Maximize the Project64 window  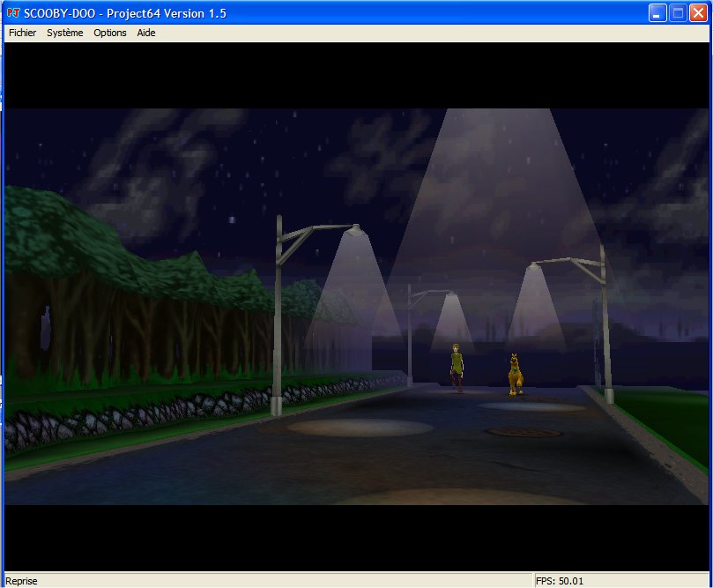(678, 13)
